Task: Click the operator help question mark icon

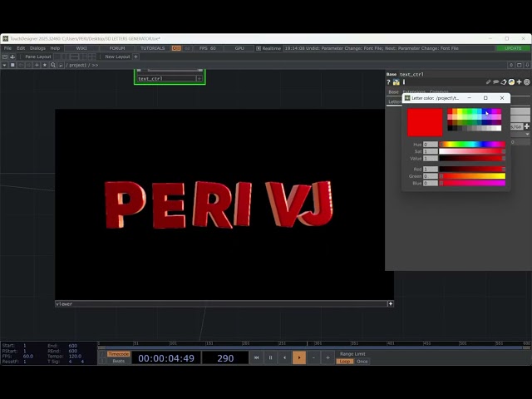Action: (x=388, y=82)
